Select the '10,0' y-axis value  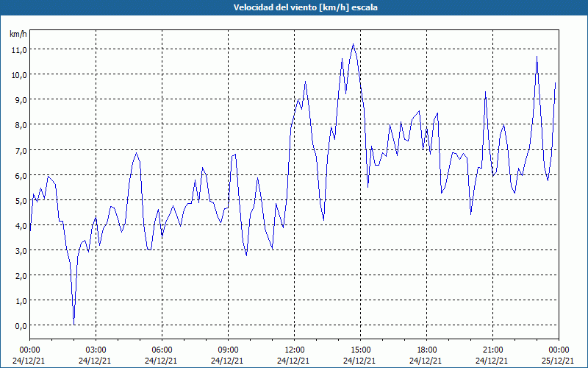21,75
